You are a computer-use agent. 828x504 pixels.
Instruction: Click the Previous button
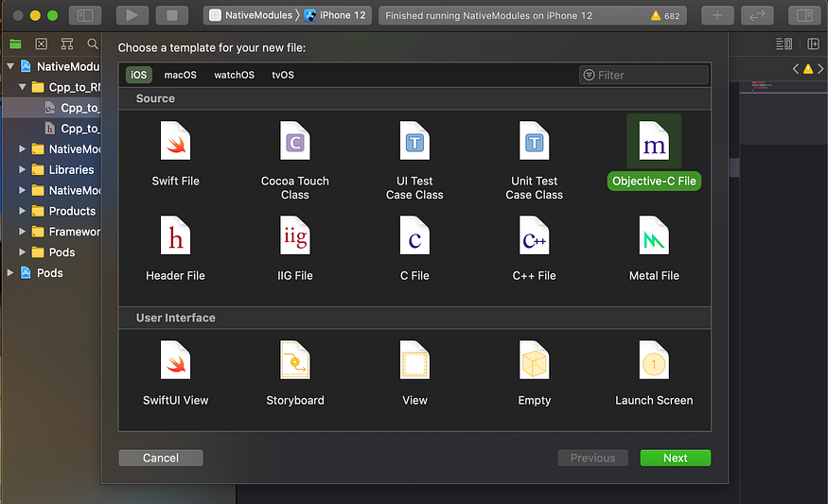point(592,458)
